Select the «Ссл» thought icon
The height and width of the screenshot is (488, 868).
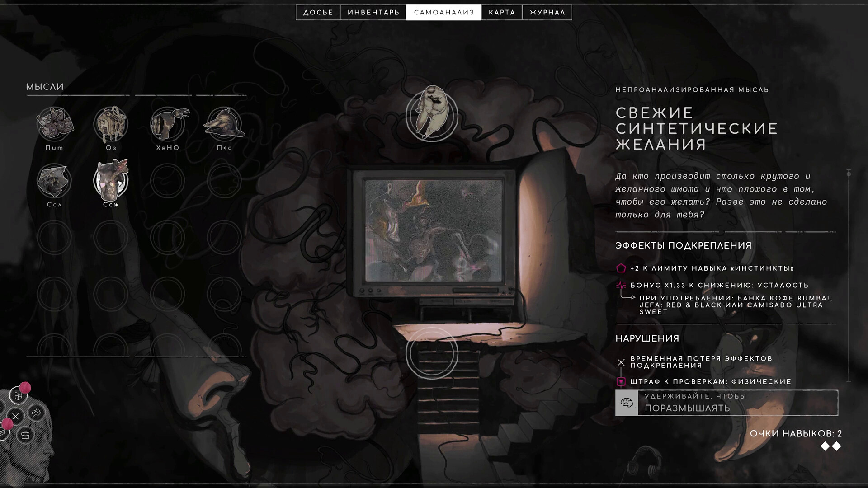[x=54, y=181]
